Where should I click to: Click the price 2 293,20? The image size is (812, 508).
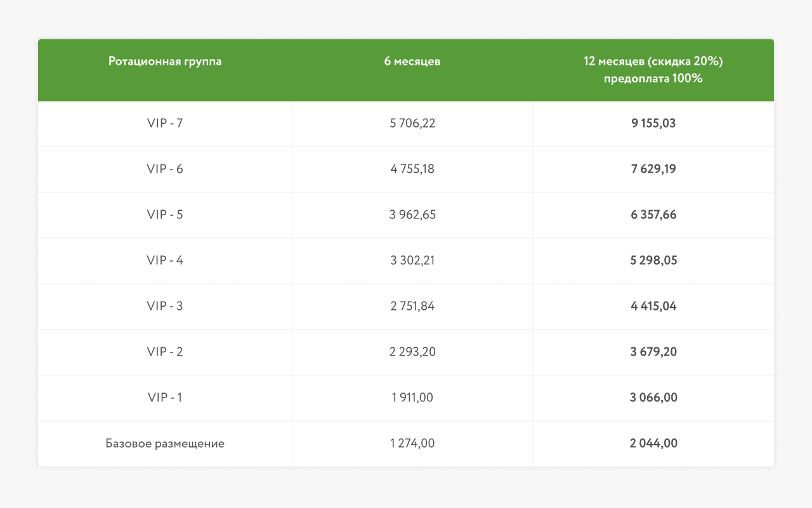click(412, 352)
